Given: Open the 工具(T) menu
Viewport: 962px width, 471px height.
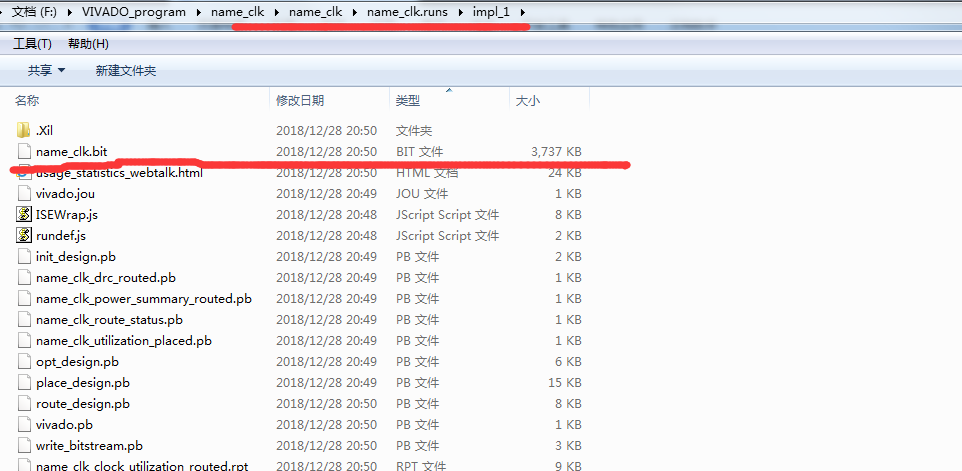Looking at the screenshot, I should pyautogui.click(x=33, y=44).
